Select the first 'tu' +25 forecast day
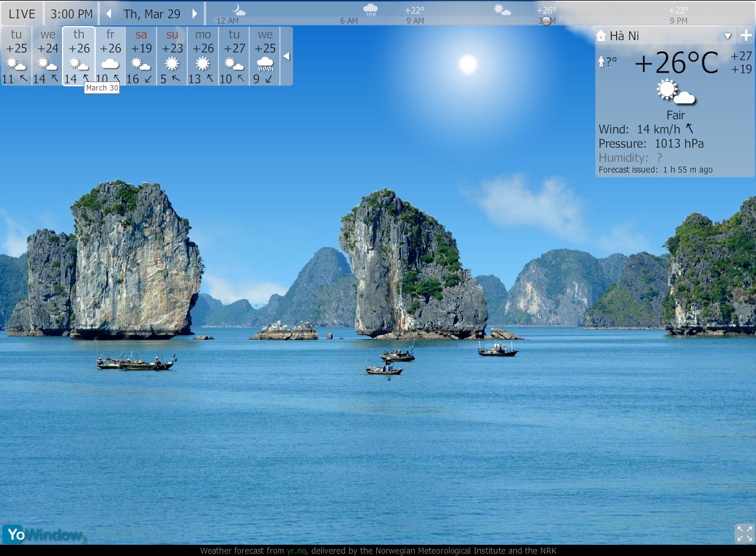The image size is (756, 556). (x=16, y=56)
